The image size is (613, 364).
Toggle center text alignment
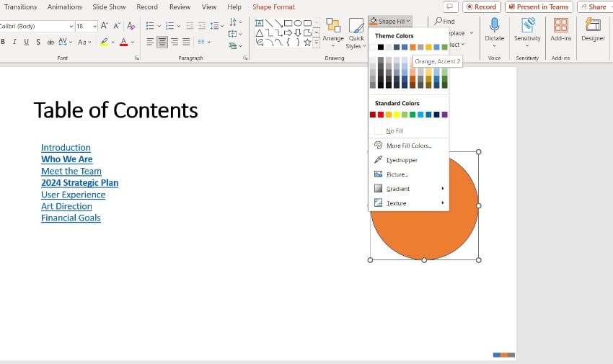(162, 43)
